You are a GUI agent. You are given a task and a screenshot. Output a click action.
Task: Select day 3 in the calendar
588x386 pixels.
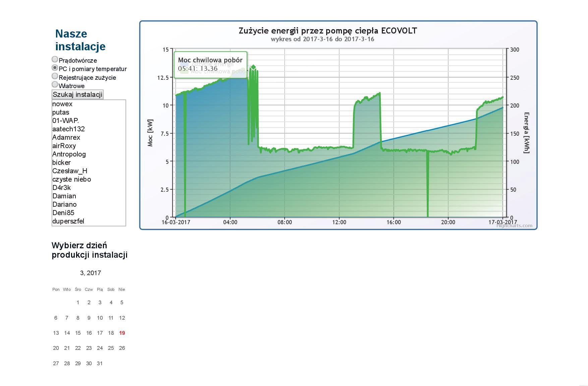100,303
